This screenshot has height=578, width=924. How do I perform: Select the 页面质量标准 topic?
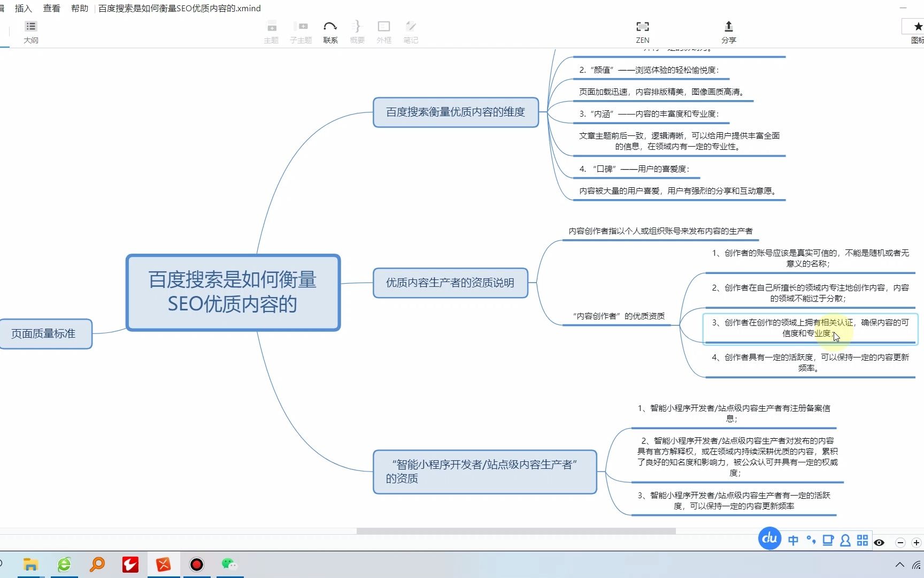click(x=45, y=334)
